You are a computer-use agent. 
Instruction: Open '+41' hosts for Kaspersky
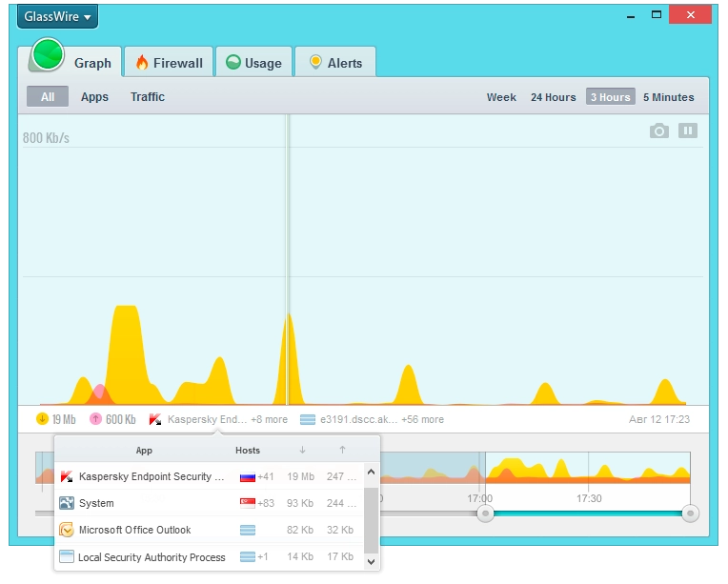click(x=266, y=476)
